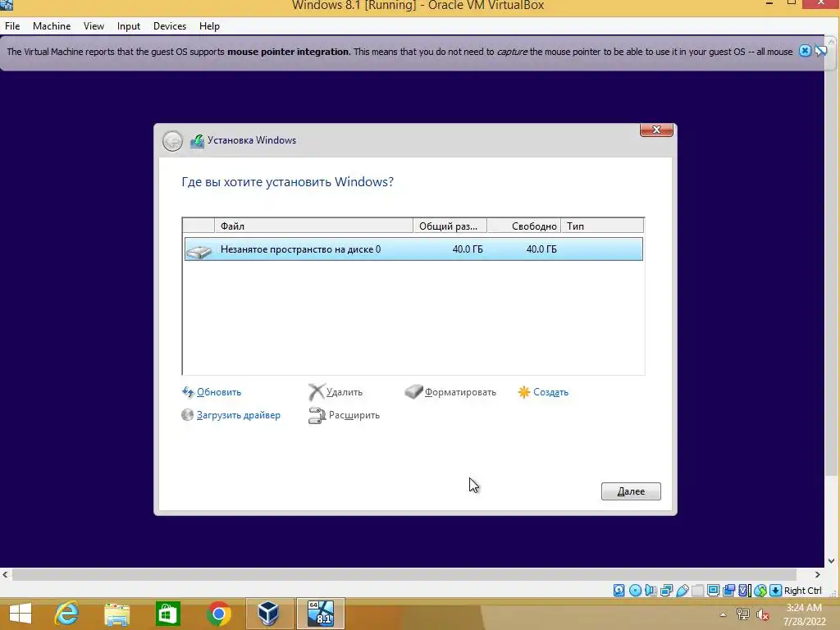Click the Windows Setup installer icon in title

pos(197,141)
